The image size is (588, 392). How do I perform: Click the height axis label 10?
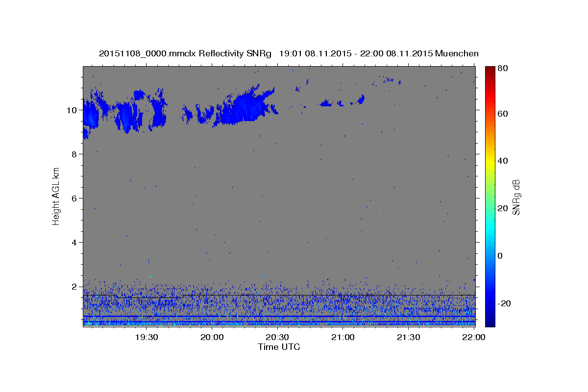(x=73, y=110)
